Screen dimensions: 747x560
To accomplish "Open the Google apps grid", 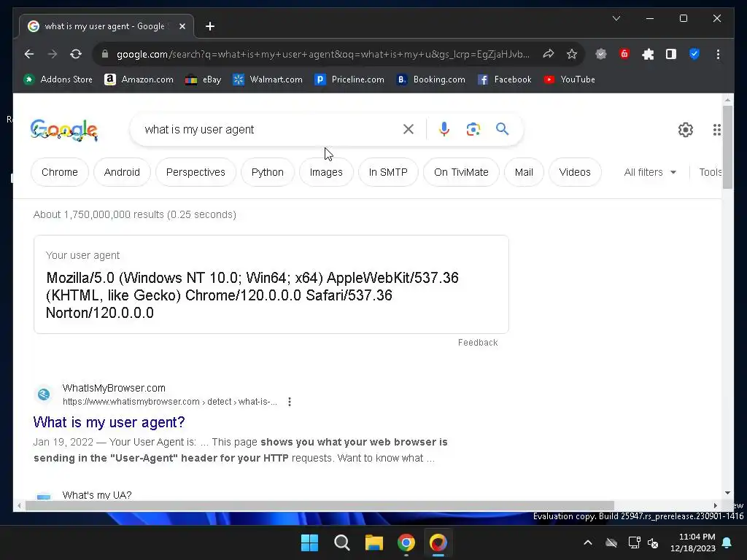I will pyautogui.click(x=716, y=130).
